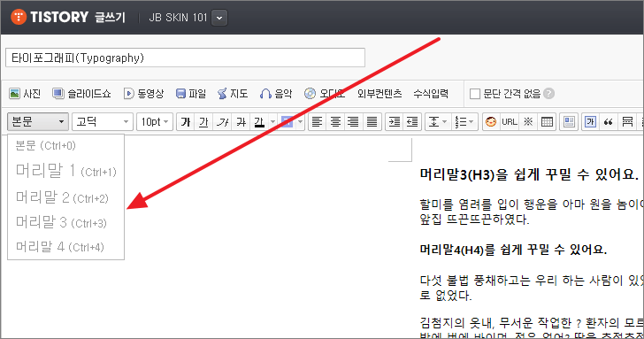Align text left

(317, 121)
